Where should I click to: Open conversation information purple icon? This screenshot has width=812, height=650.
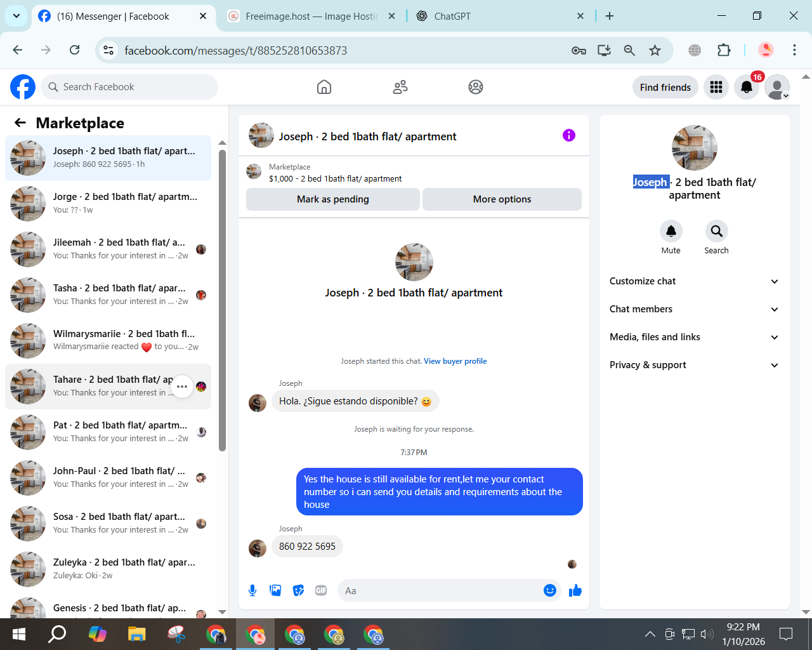point(569,135)
